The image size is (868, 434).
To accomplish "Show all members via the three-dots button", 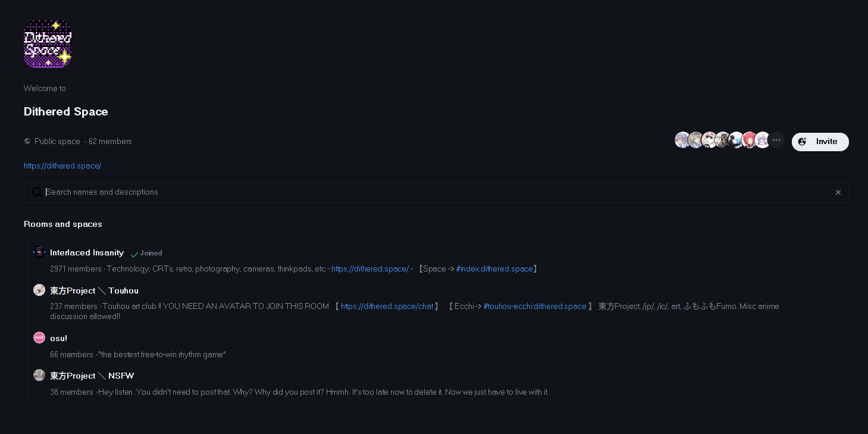I will pos(776,140).
